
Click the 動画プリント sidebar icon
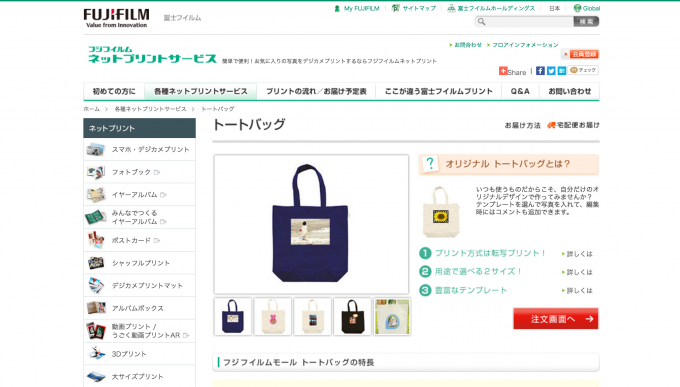[x=96, y=331]
